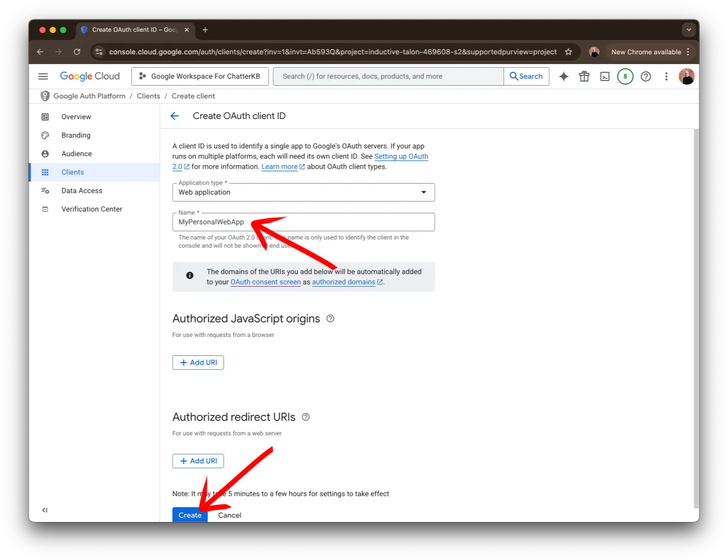728x560 pixels.
Task: Activate Cloud Shell terminal icon
Action: coord(605,76)
